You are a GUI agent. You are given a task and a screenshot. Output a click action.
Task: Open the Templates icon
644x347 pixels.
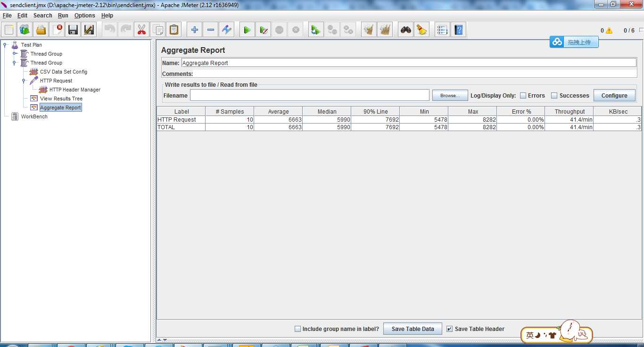pos(25,30)
